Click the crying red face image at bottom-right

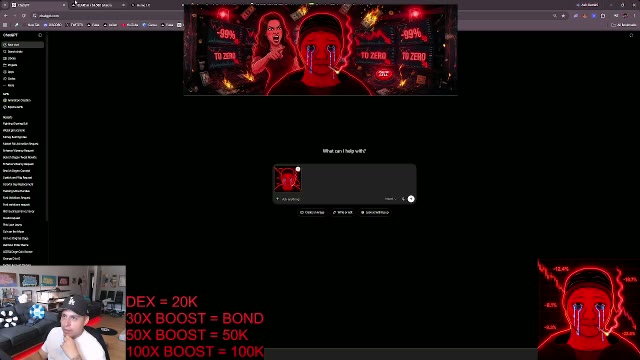[x=589, y=309]
